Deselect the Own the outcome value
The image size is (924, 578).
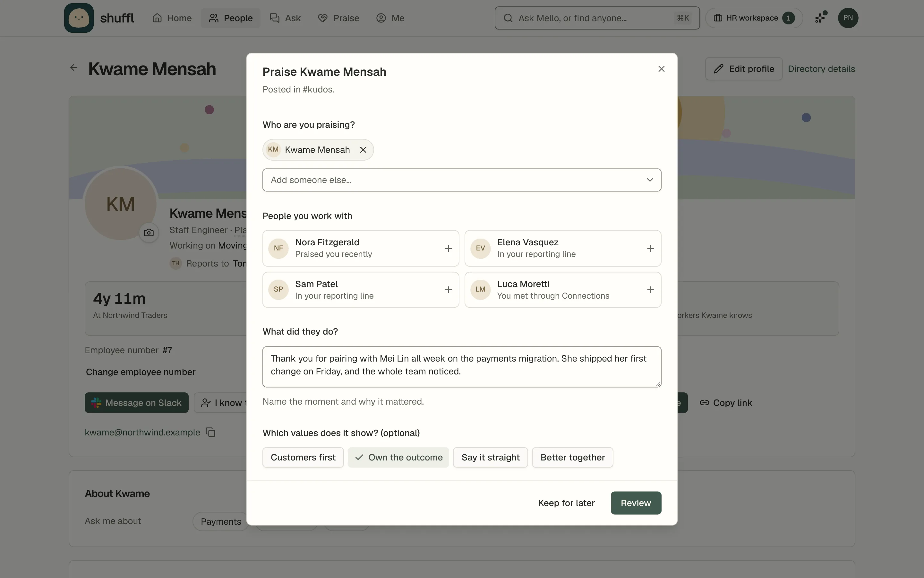(x=398, y=458)
